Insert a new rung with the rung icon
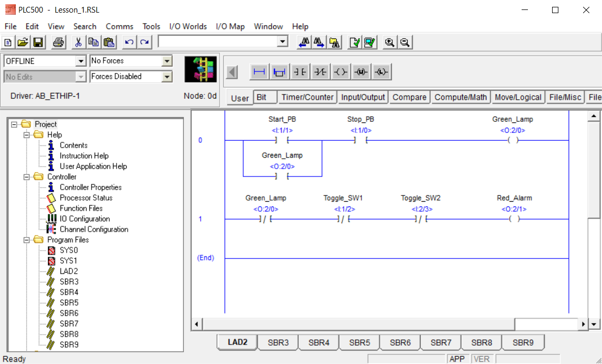The height and width of the screenshot is (364, 602). [259, 72]
